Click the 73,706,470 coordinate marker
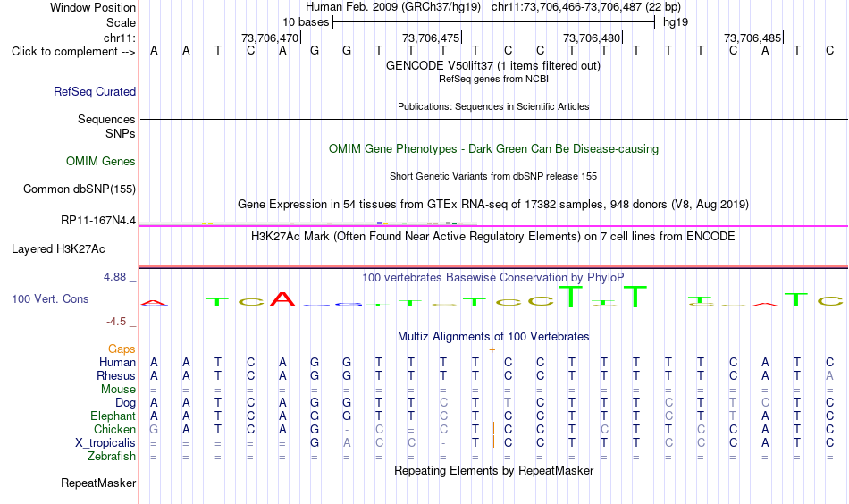Viewport: 849px width, 504px height. pos(270,38)
